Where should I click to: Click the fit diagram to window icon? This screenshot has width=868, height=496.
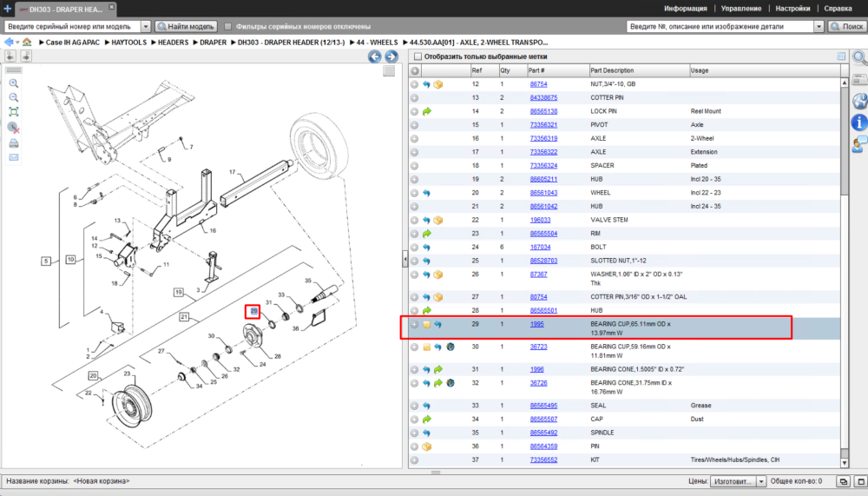14,112
